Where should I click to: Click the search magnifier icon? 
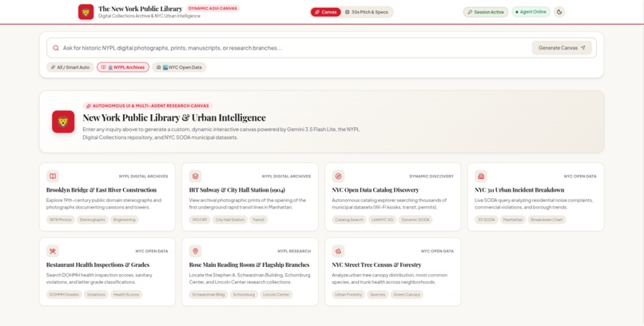[56, 48]
